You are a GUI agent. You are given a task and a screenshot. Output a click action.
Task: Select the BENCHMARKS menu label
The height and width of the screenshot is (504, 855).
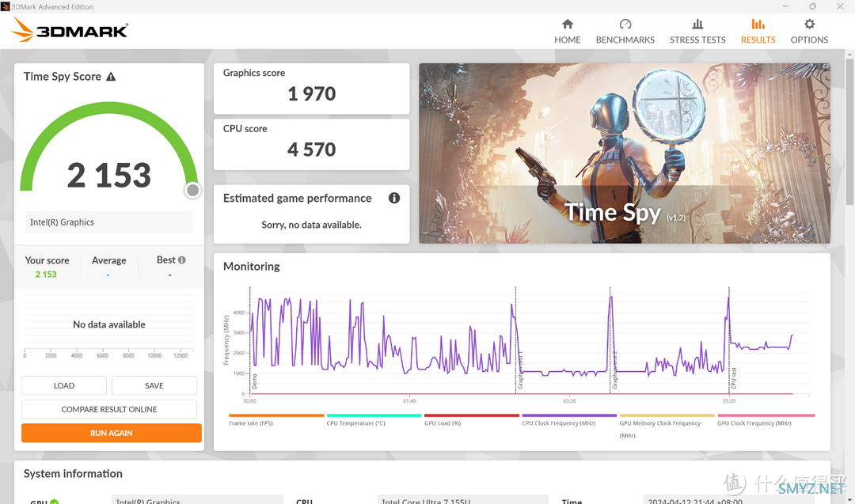[x=625, y=40]
